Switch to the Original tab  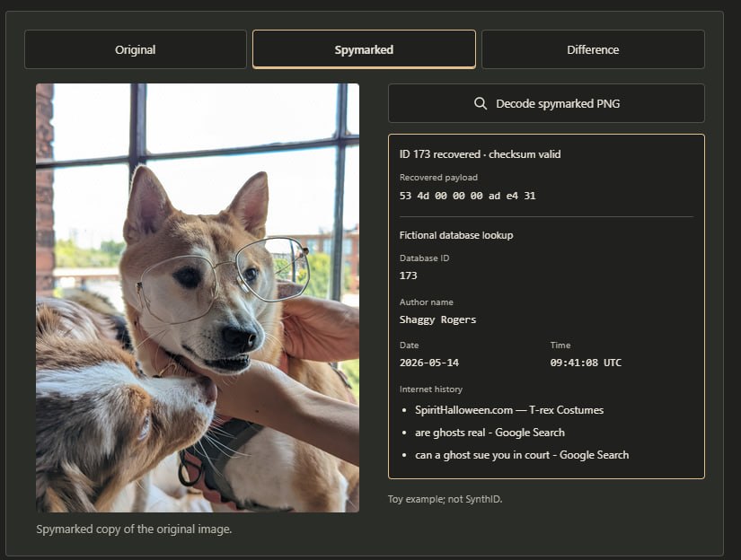point(135,49)
